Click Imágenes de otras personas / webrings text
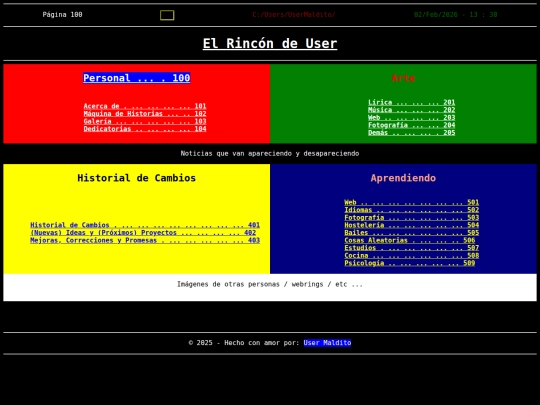540x405 pixels. click(x=270, y=284)
